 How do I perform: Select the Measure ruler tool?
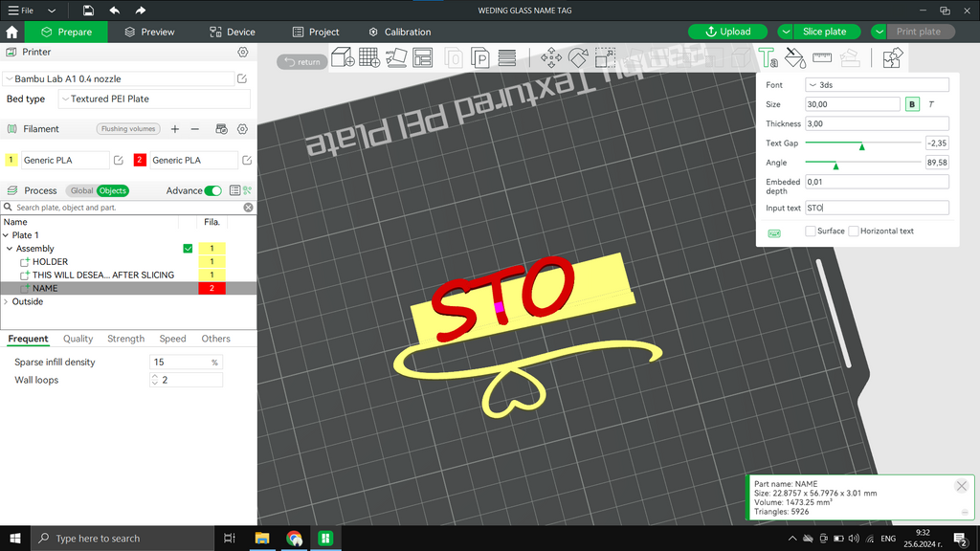[822, 58]
